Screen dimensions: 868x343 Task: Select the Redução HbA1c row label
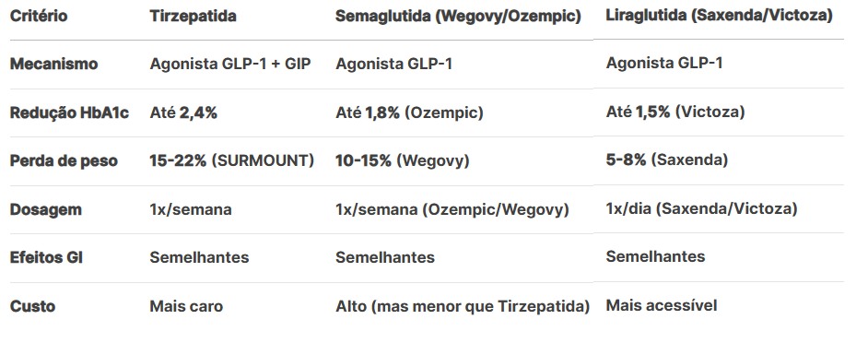click(x=69, y=113)
